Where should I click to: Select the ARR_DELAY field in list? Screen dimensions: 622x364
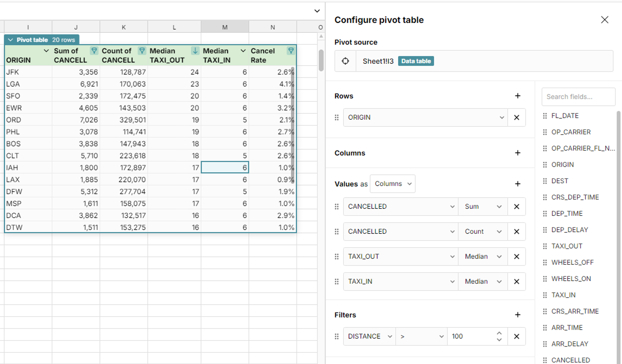tap(570, 344)
